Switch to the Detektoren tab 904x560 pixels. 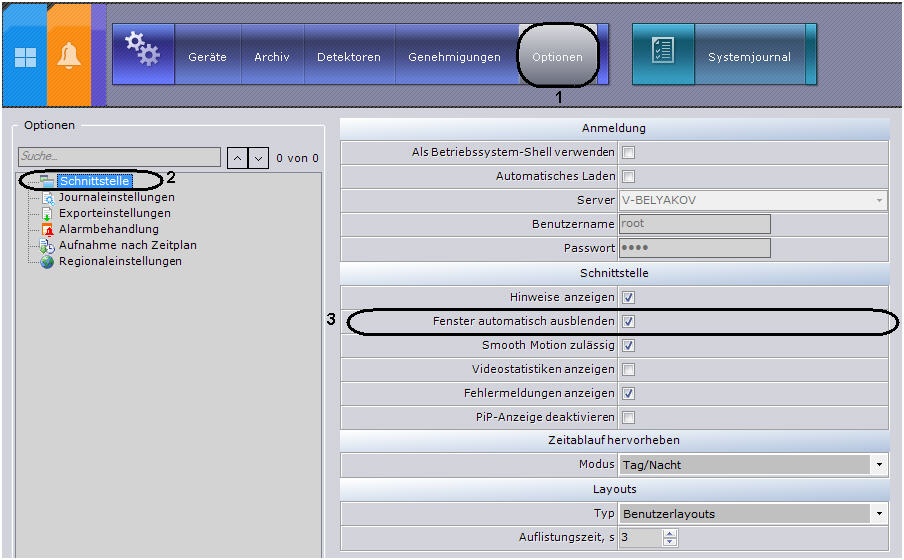(x=349, y=57)
